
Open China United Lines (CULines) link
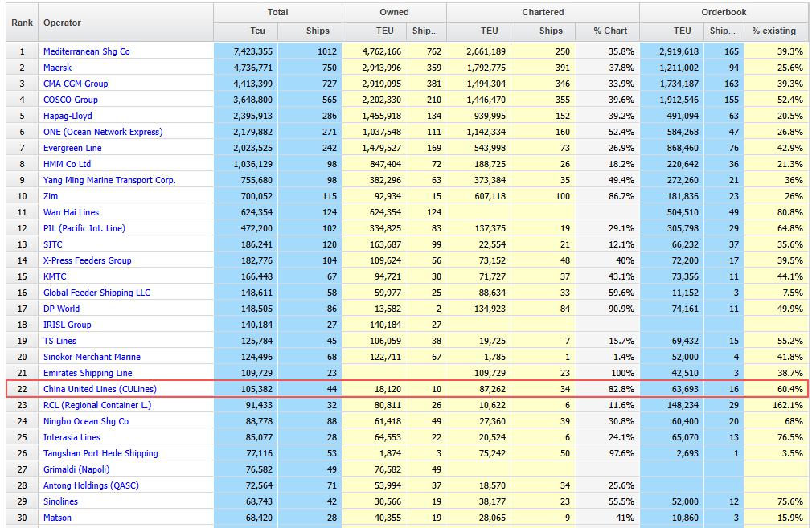100,388
